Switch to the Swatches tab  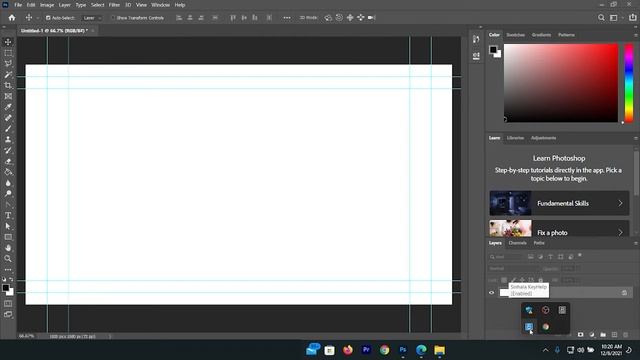pos(516,35)
